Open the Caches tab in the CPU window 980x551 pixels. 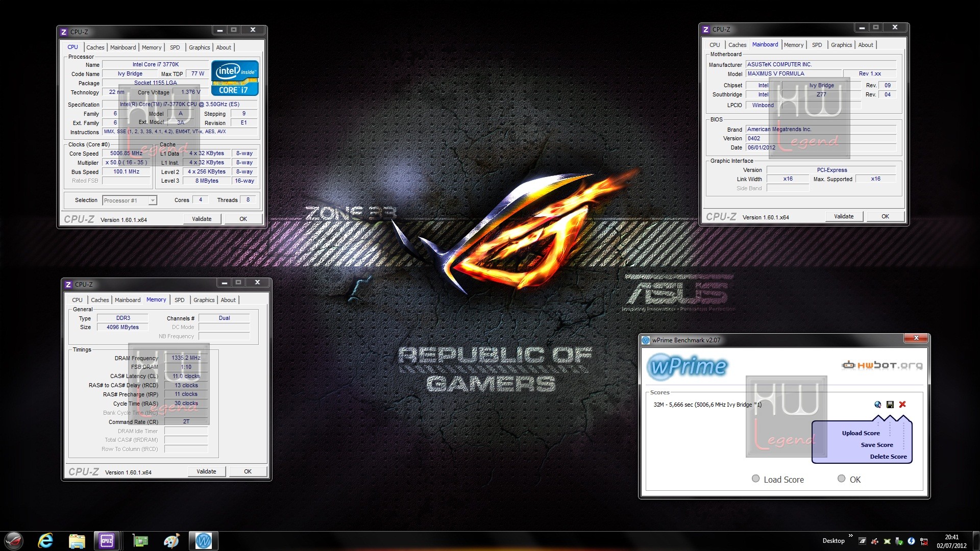[95, 47]
